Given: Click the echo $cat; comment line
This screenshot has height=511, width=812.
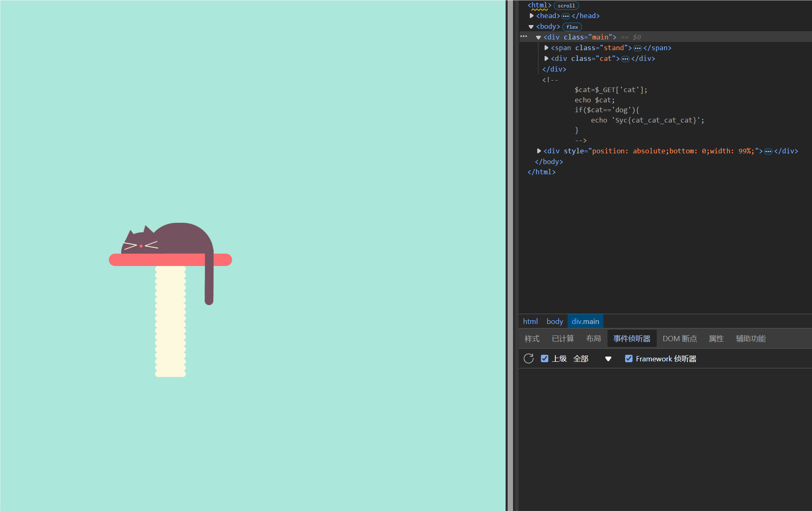Looking at the screenshot, I should point(595,100).
